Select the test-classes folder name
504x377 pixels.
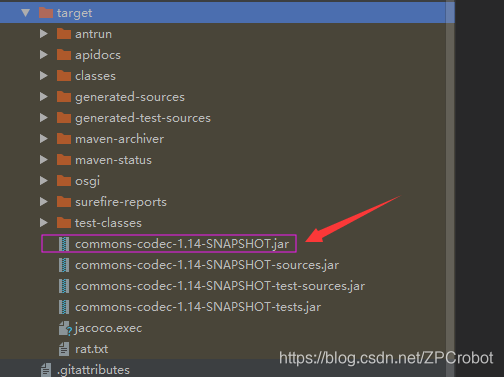(108, 223)
